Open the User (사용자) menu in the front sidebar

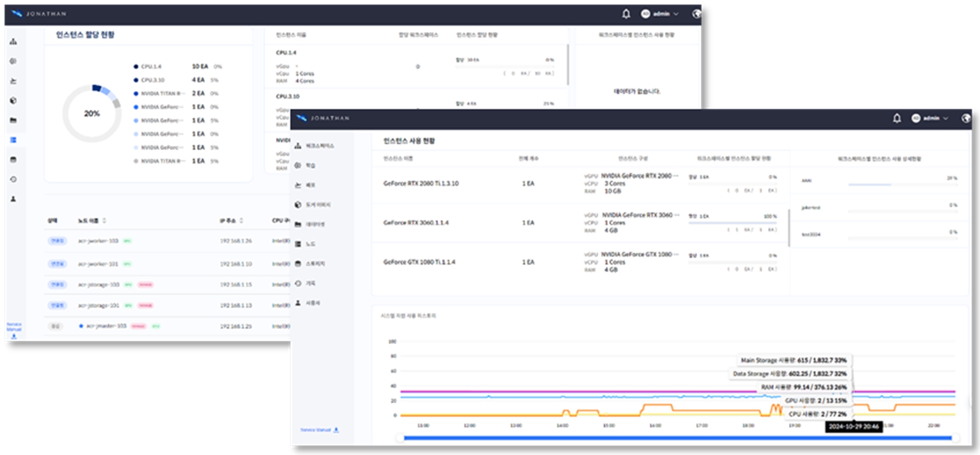click(x=307, y=303)
